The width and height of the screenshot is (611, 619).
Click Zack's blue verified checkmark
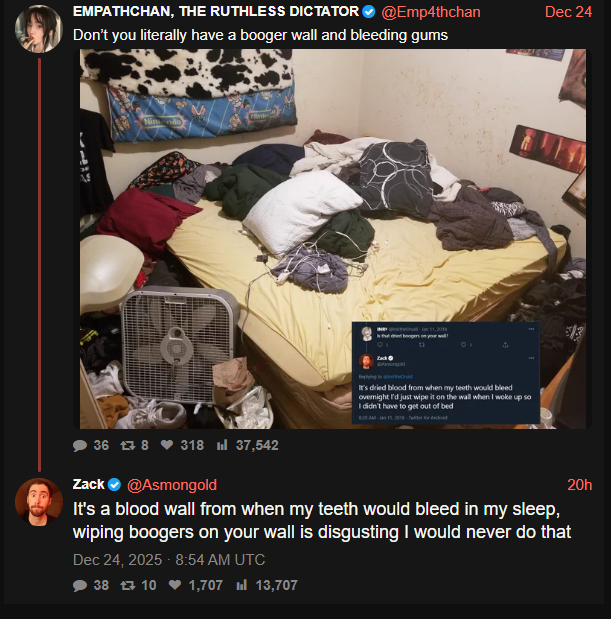[x=114, y=484]
